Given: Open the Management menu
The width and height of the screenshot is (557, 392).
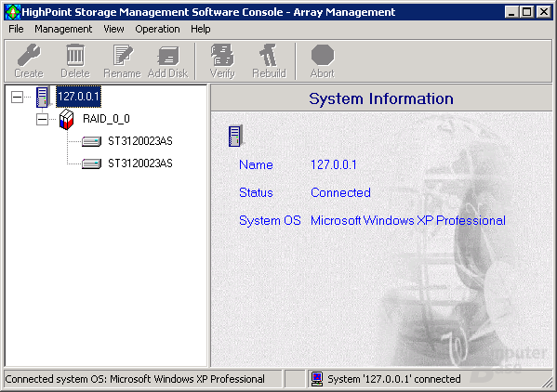Looking at the screenshot, I should coord(63,29).
